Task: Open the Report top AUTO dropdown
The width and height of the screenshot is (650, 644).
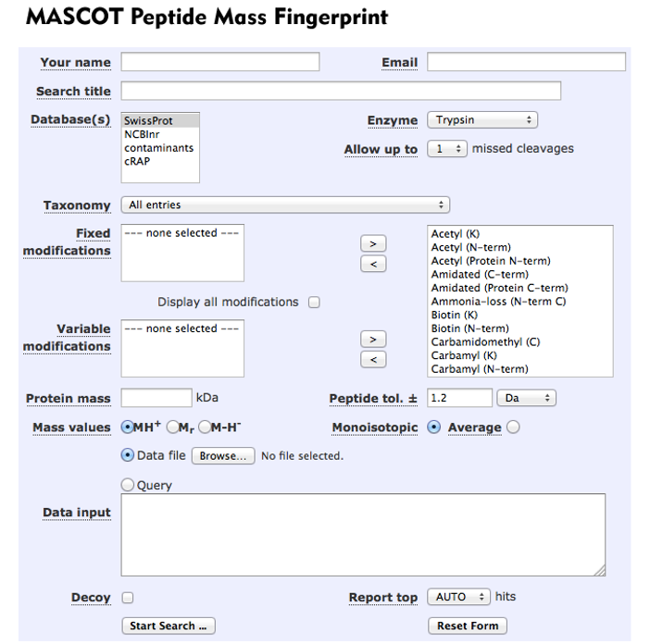Action: [x=458, y=598]
